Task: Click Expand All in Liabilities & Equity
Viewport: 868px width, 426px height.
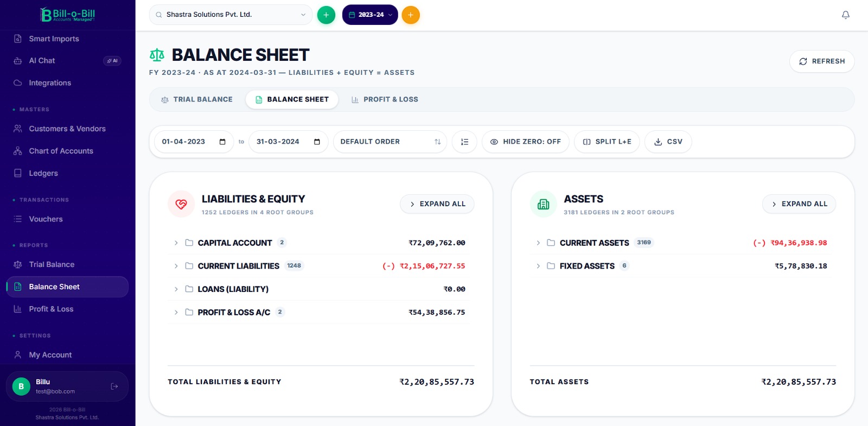Action: (437, 204)
